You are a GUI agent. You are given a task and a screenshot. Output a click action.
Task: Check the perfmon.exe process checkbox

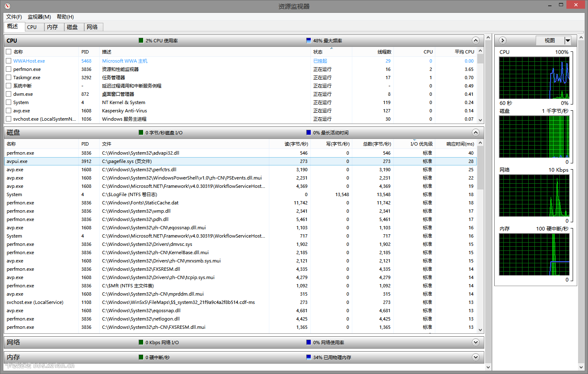coord(9,69)
